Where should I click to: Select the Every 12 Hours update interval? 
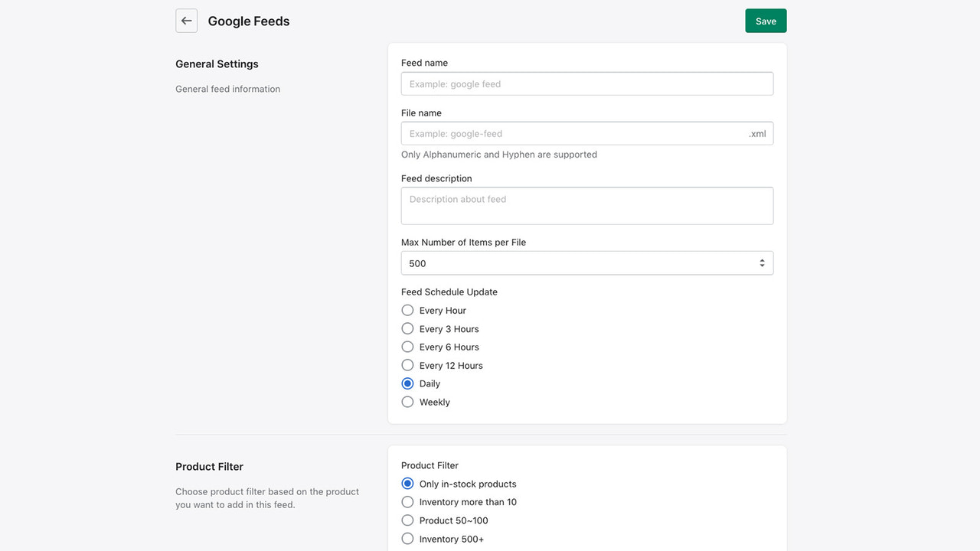click(407, 365)
